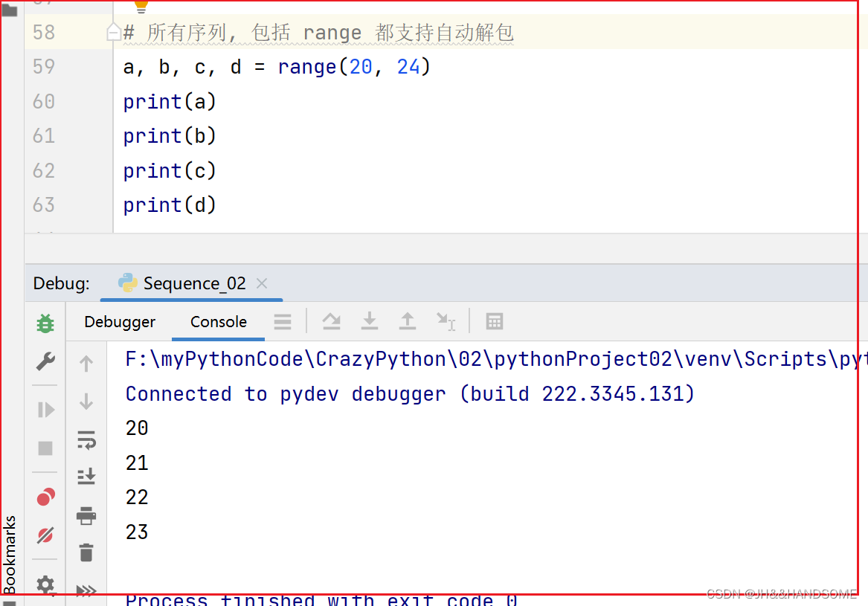Click the print(a) code line

click(170, 102)
